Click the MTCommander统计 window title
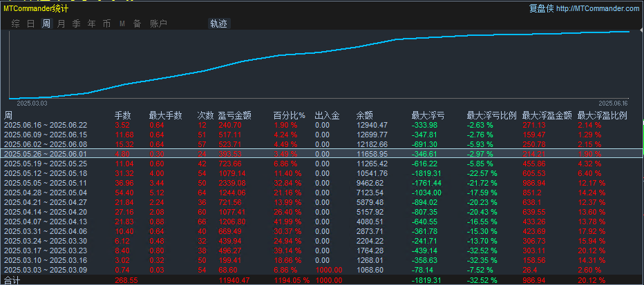 coord(36,8)
